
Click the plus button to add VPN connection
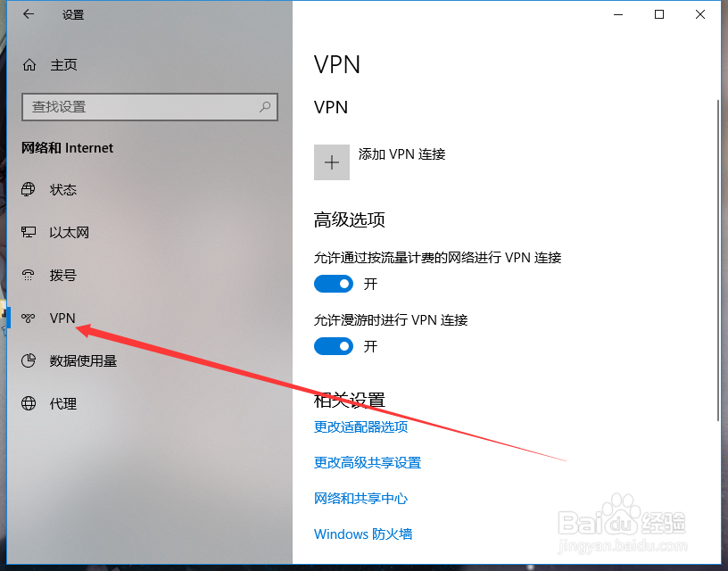tap(332, 162)
